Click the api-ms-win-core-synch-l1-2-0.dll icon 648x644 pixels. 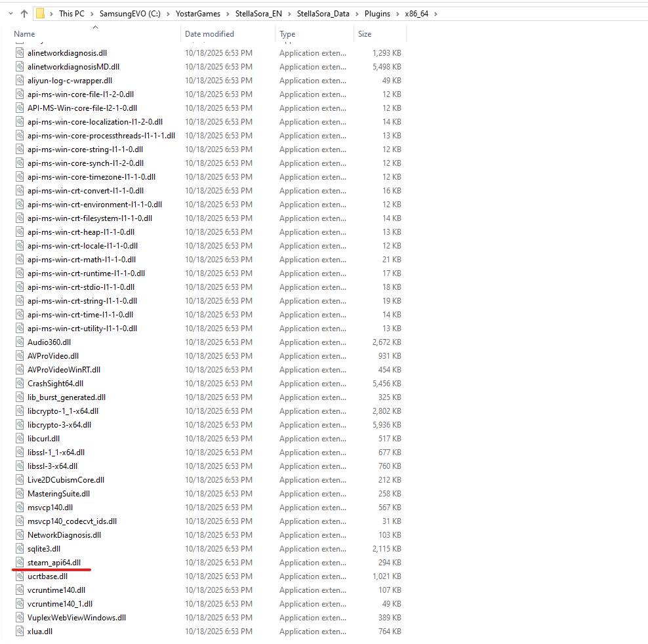(20, 163)
